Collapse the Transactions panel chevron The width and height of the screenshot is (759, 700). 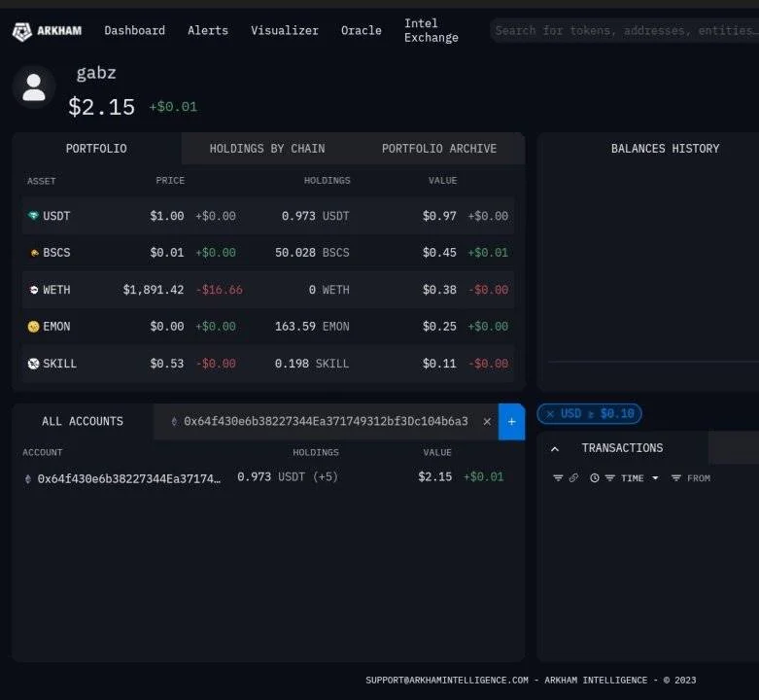tap(555, 449)
